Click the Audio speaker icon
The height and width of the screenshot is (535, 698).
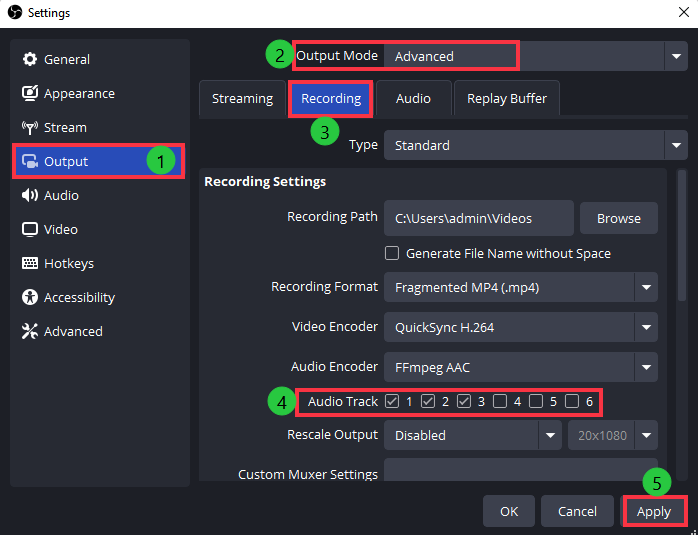pyautogui.click(x=30, y=195)
